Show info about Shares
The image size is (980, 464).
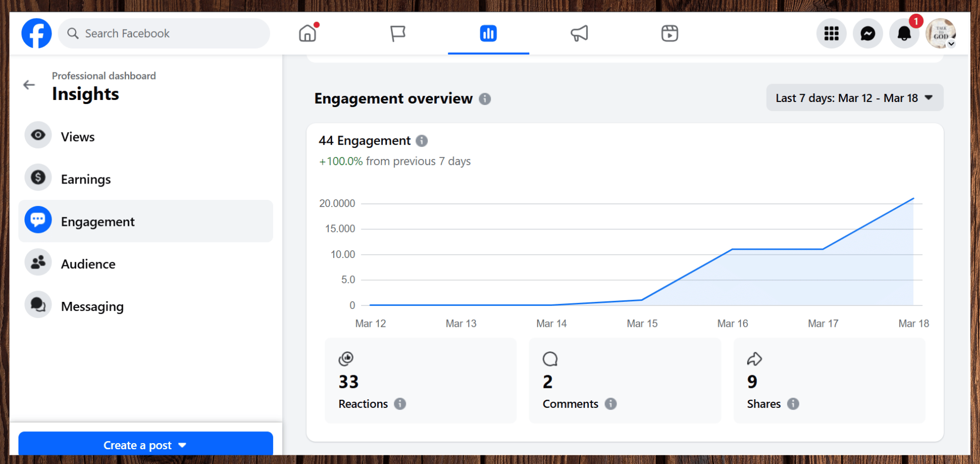(793, 404)
